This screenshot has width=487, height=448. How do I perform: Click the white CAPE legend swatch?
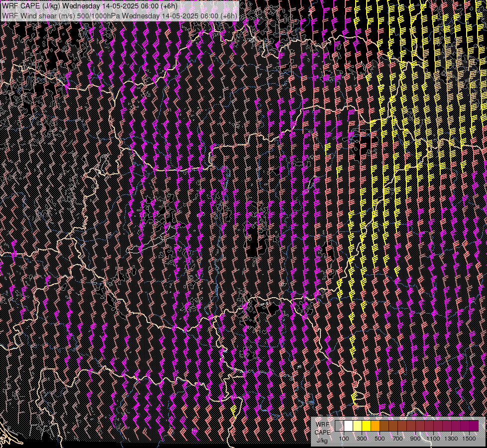pos(349,426)
